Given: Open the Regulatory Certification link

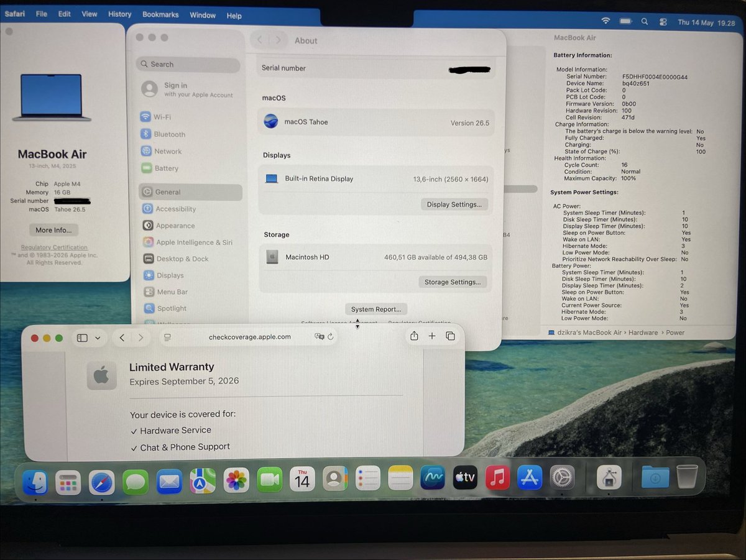Looking at the screenshot, I should [54, 247].
